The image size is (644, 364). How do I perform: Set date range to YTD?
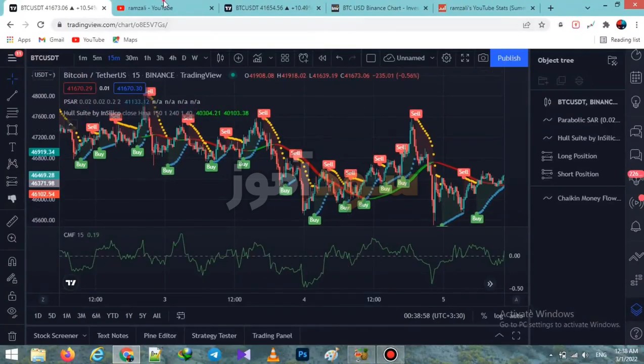112,316
